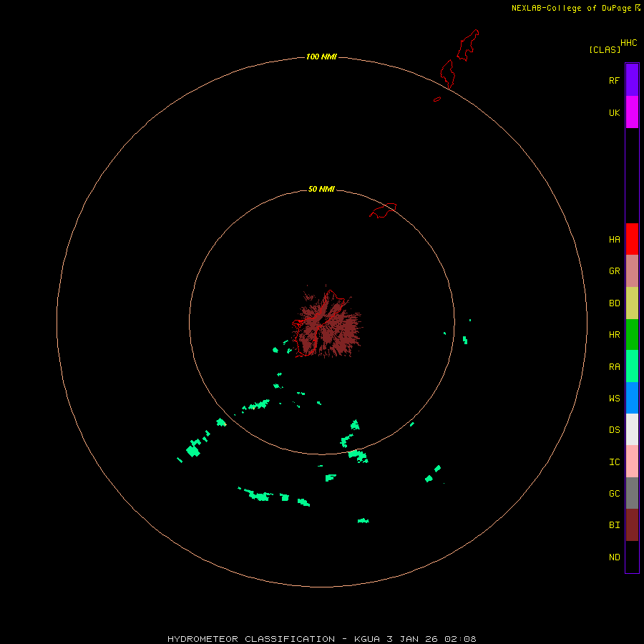This screenshot has height=644, width=644.
Task: Click the HHC product code text
Action: click(x=628, y=43)
